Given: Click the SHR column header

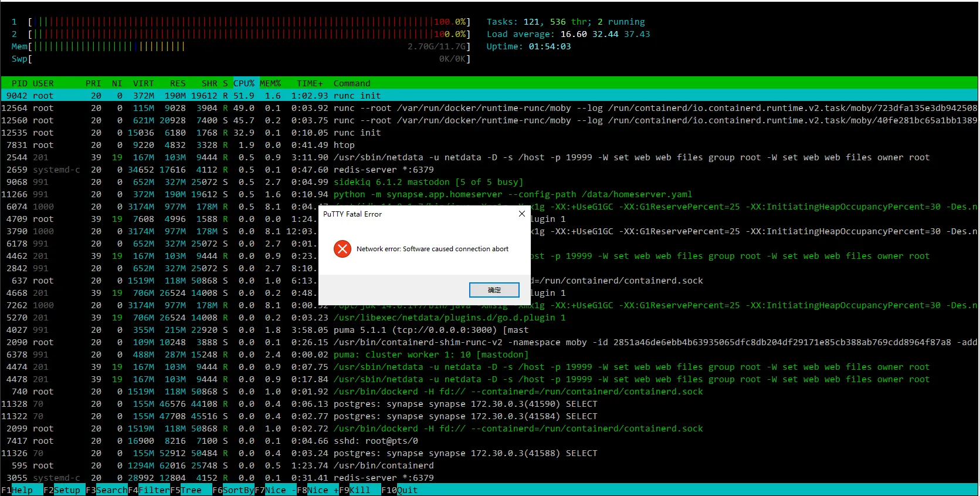Looking at the screenshot, I should tap(209, 83).
